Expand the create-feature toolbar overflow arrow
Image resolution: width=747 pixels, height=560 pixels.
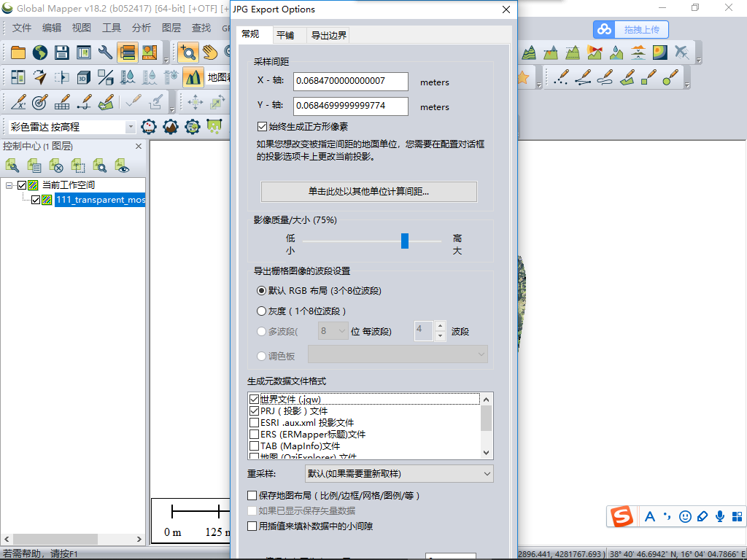coord(687,85)
